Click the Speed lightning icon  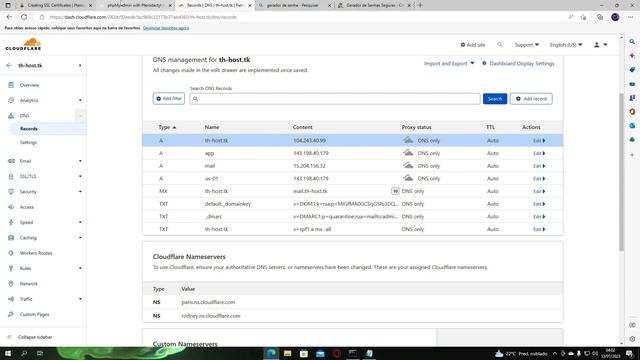point(11,222)
